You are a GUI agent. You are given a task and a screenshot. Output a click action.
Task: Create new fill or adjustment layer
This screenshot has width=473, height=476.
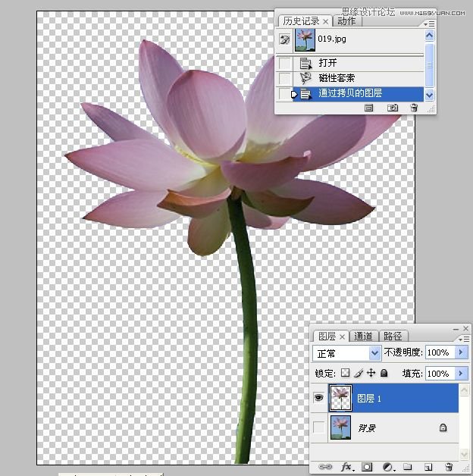click(x=388, y=467)
